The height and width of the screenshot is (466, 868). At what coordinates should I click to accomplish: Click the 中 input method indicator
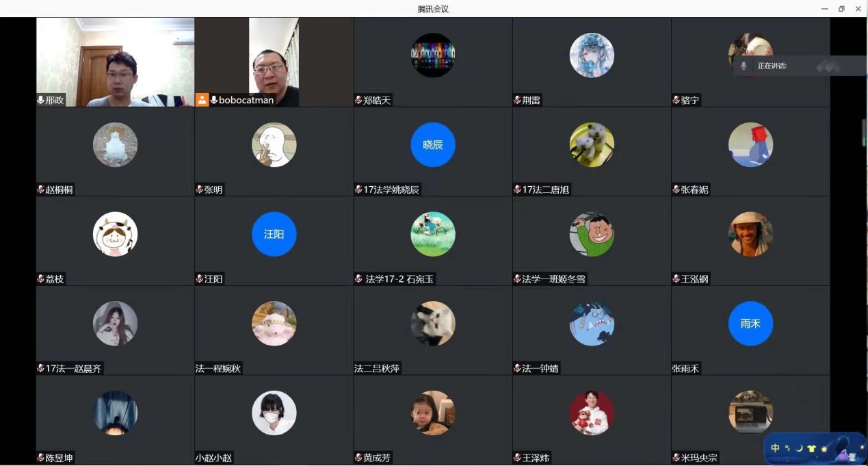point(775,448)
